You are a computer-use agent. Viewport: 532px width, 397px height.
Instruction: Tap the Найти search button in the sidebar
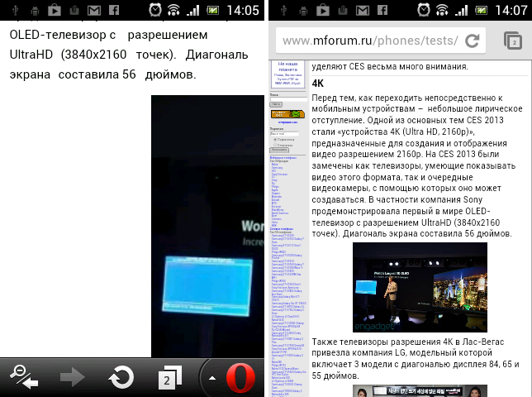(276, 104)
